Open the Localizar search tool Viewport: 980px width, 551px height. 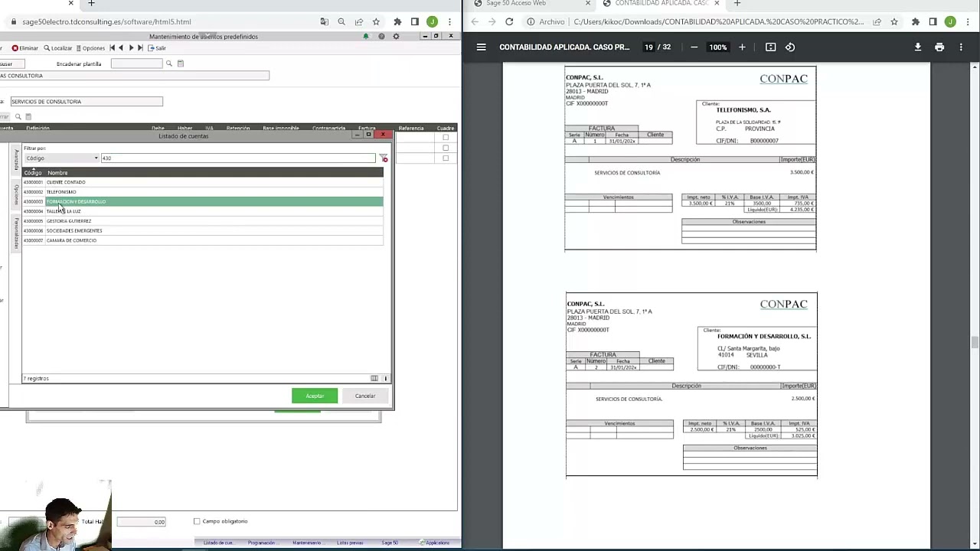point(57,48)
